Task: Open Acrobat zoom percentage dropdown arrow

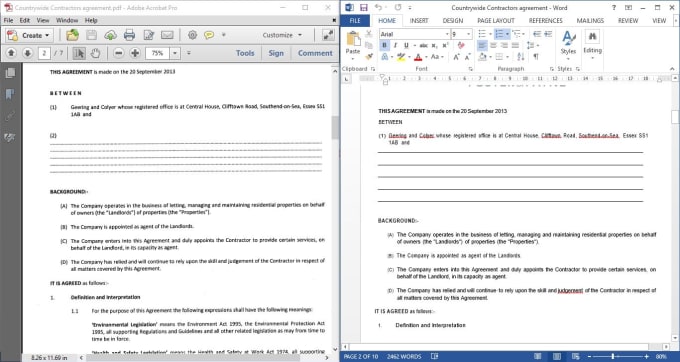Action: point(175,53)
